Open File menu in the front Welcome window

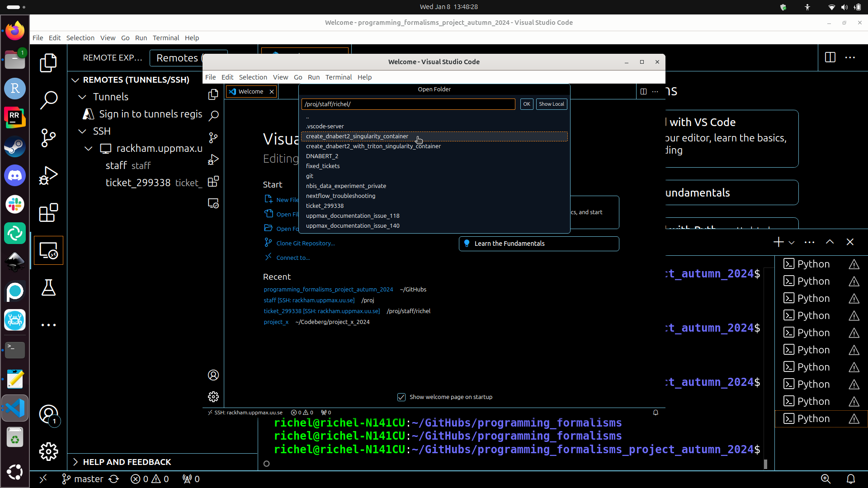tap(211, 77)
